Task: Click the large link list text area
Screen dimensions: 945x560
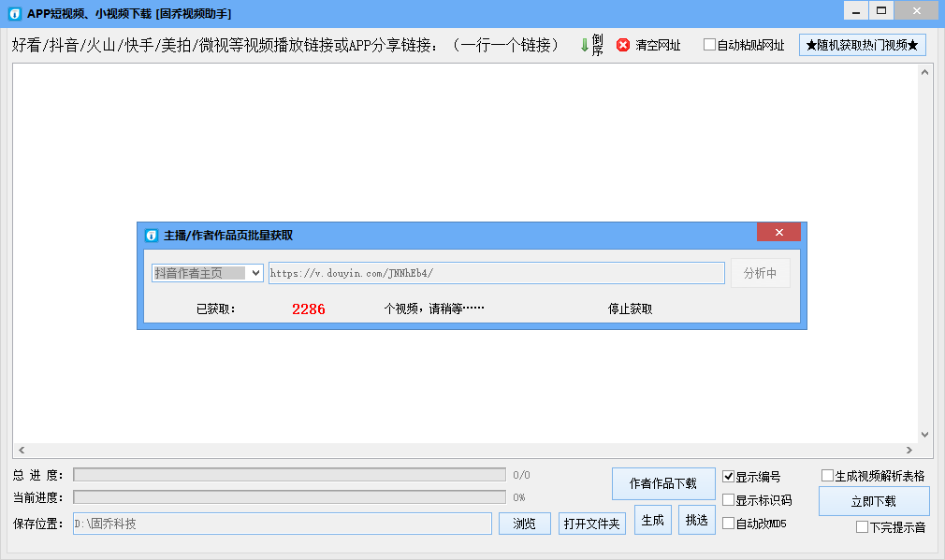Action: pos(465,253)
